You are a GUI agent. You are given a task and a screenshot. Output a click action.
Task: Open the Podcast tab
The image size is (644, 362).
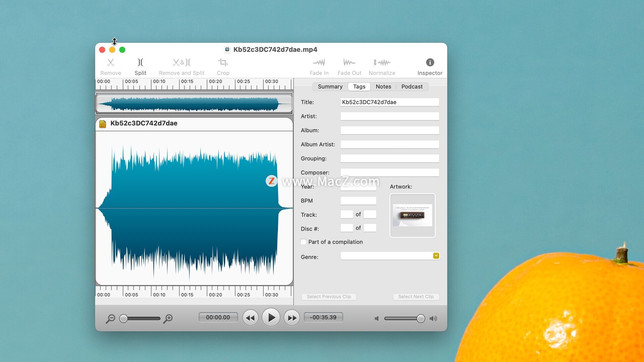coord(412,86)
